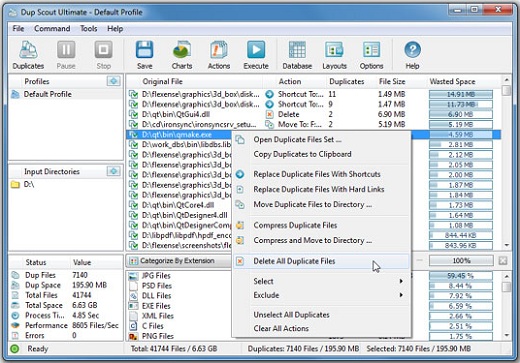Click the icon next to Replace Duplicate Files With Shortcuts

click(240, 174)
